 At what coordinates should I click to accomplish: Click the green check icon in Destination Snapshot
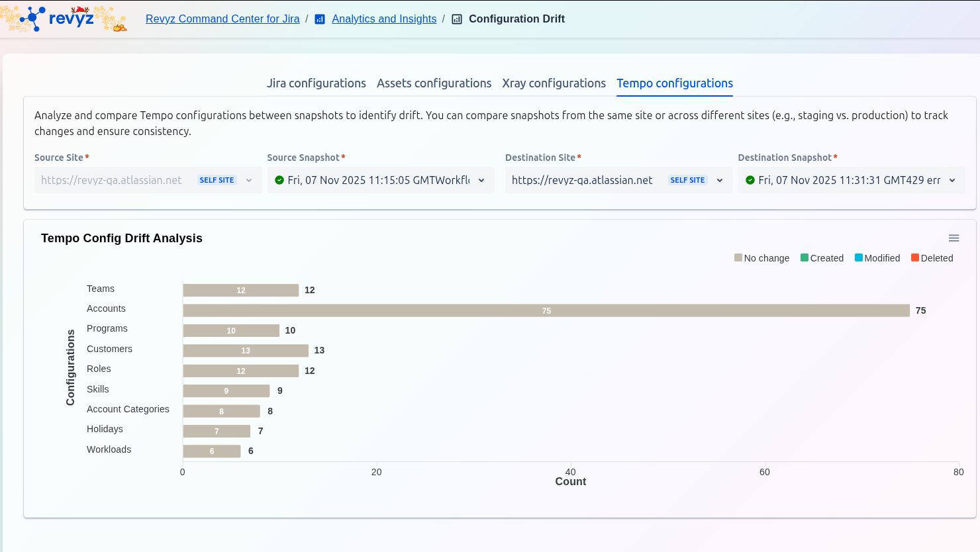point(750,180)
